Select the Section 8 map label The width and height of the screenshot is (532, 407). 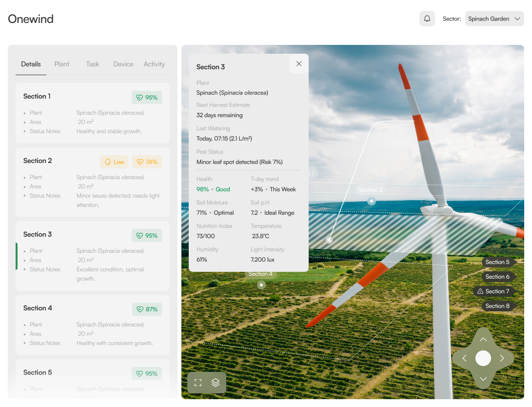(498, 306)
